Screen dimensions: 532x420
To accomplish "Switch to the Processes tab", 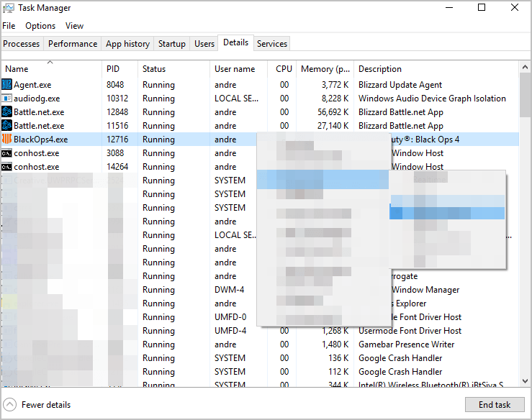I will pyautogui.click(x=22, y=44).
